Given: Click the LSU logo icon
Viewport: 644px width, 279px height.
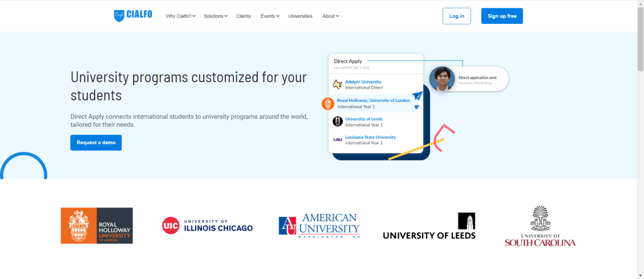Looking at the screenshot, I should click(338, 139).
